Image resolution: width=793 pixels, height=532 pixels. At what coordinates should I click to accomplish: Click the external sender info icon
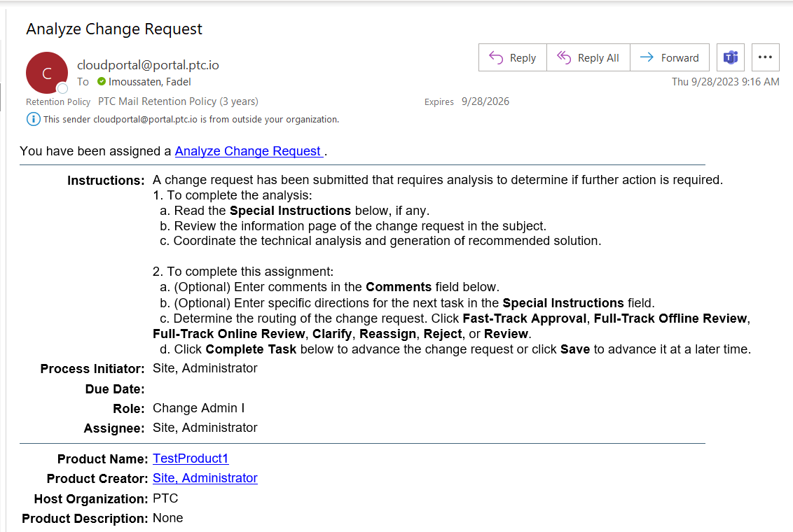point(32,118)
